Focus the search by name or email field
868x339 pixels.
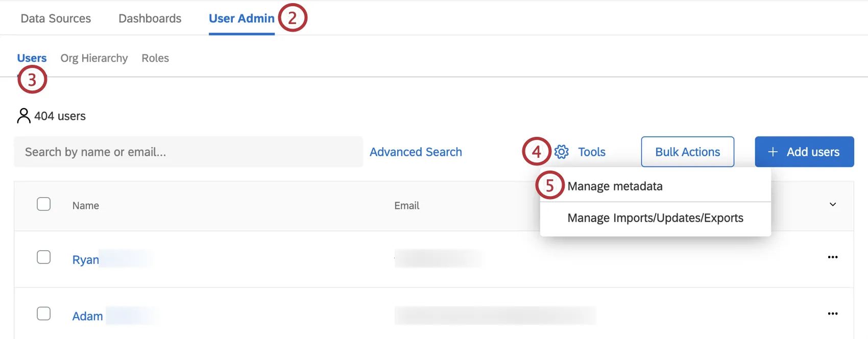pyautogui.click(x=188, y=152)
